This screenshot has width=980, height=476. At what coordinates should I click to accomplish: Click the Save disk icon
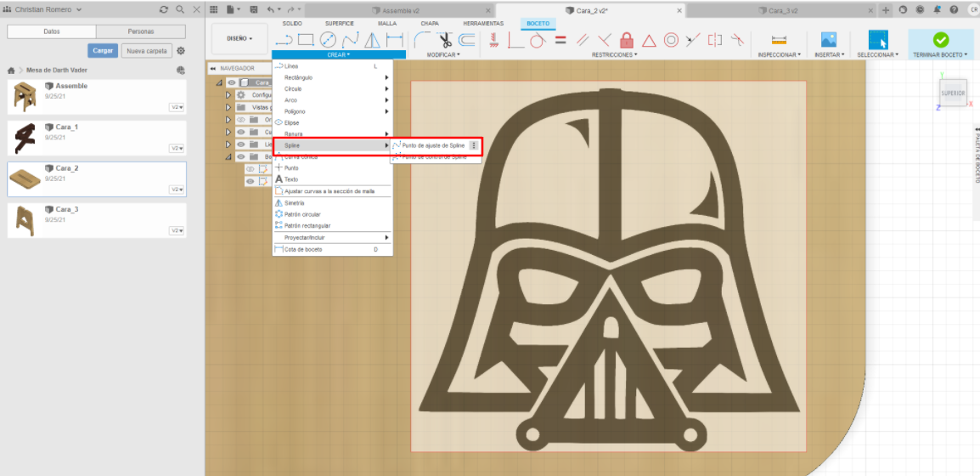click(253, 10)
